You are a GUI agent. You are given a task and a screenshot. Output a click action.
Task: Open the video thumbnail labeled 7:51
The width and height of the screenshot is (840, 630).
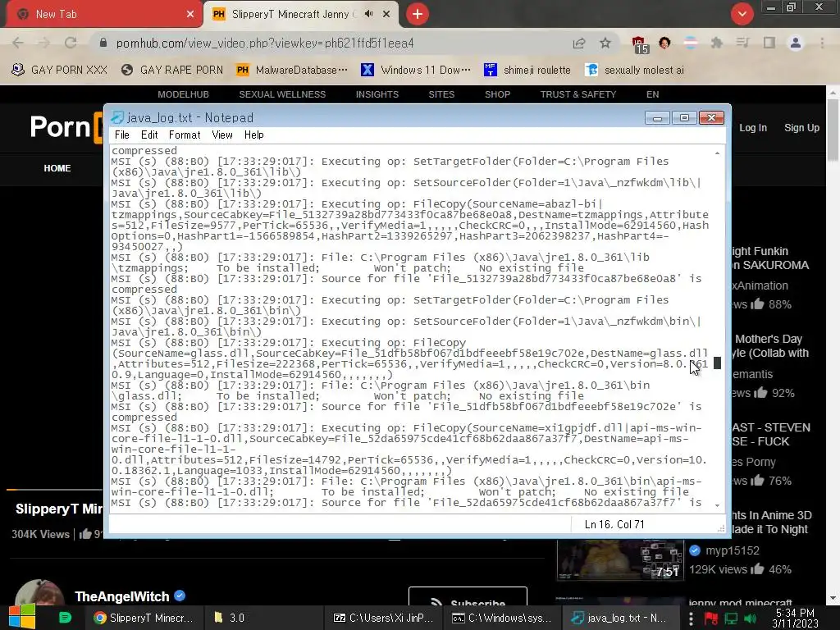620,560
